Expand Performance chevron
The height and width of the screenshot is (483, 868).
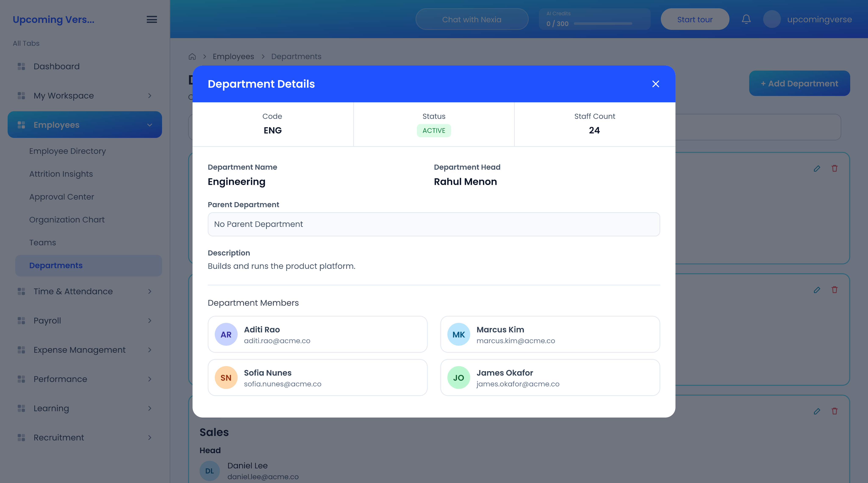150,379
